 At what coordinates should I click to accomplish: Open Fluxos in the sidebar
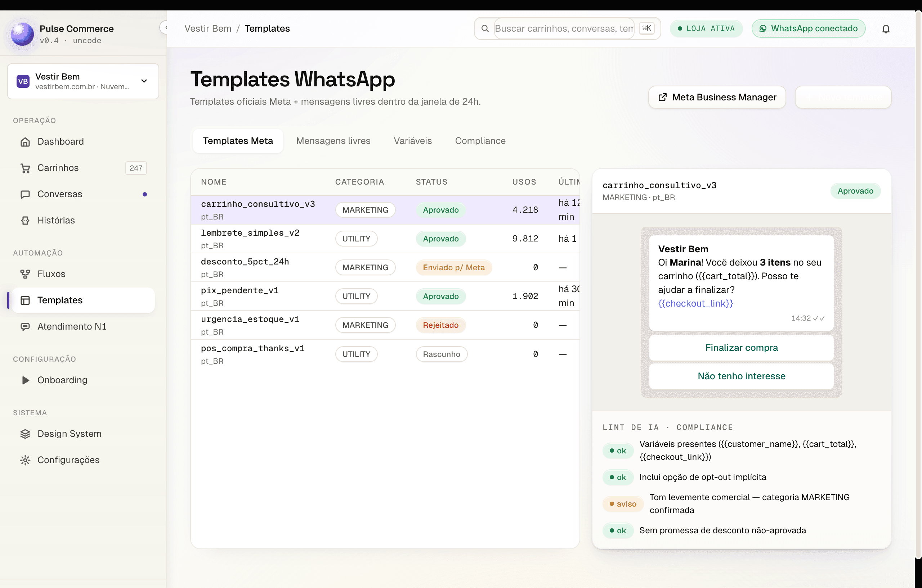pos(83,274)
